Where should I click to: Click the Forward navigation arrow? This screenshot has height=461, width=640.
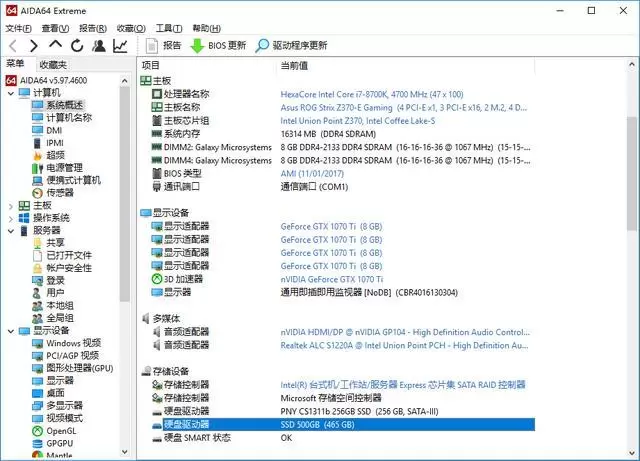coord(33,45)
